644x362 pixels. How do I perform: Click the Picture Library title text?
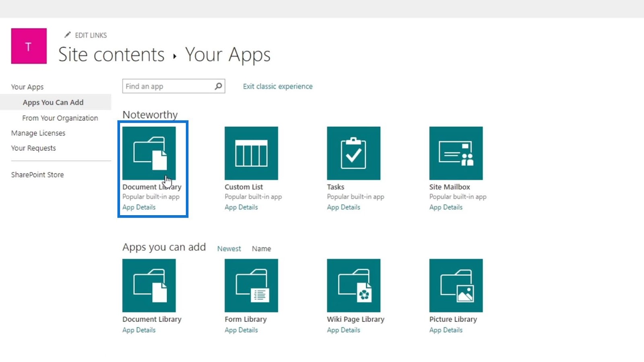(x=453, y=319)
